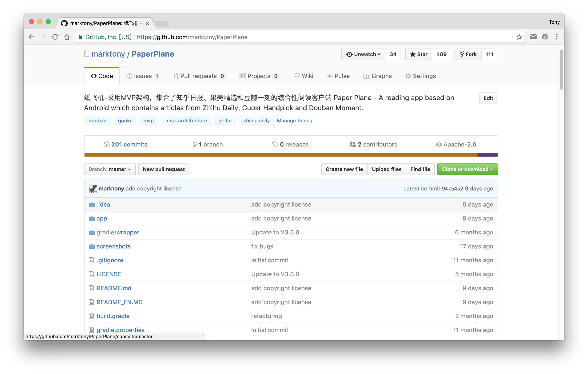This screenshot has height=374, width=588.
Task: Click the Tony profile name in Chrome
Action: point(554,22)
